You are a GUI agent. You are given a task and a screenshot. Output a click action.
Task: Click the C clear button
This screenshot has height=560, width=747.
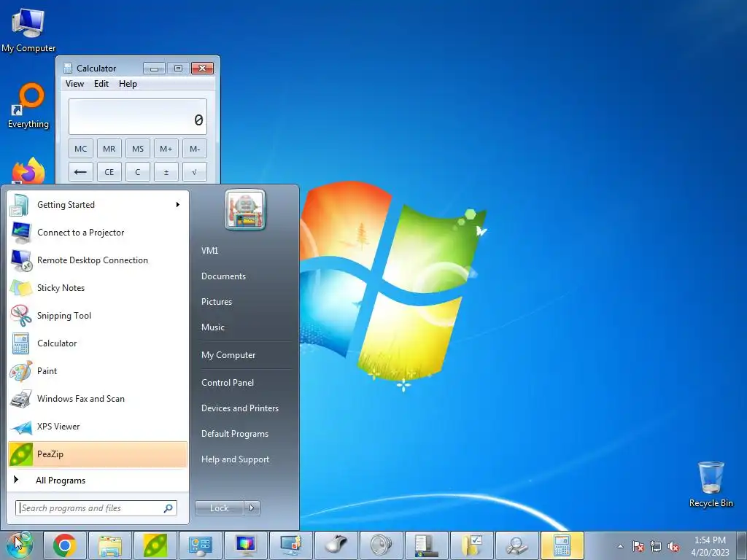point(138,172)
